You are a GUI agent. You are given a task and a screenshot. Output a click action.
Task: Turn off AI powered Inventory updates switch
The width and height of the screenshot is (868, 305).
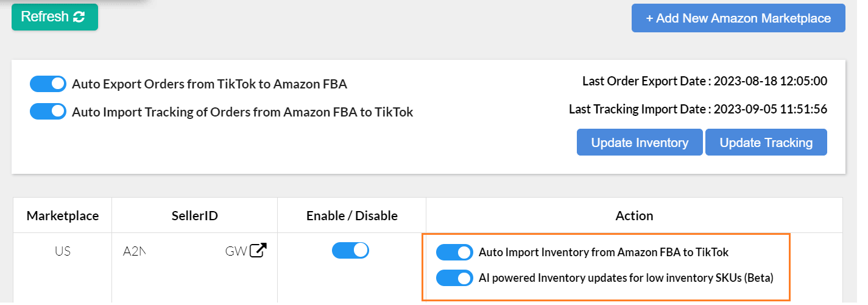(454, 278)
